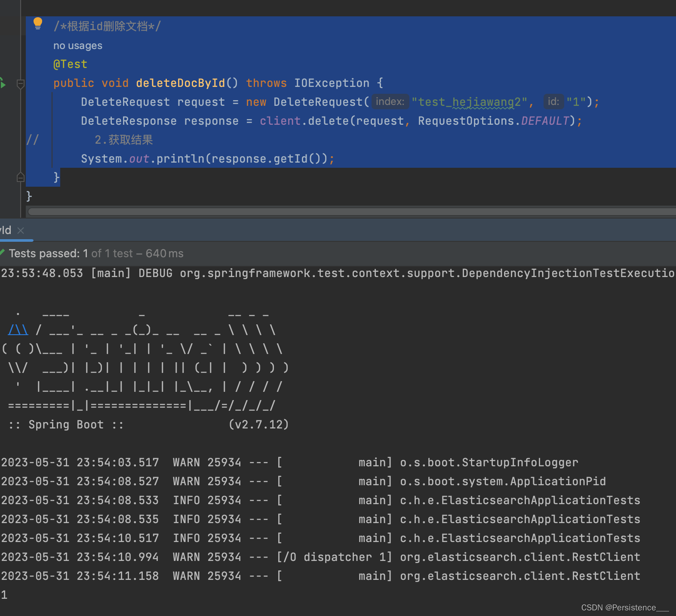Screen dimensions: 676x616
Task: Click the blue /\\ link in Spring banner
Action: (x=18, y=330)
